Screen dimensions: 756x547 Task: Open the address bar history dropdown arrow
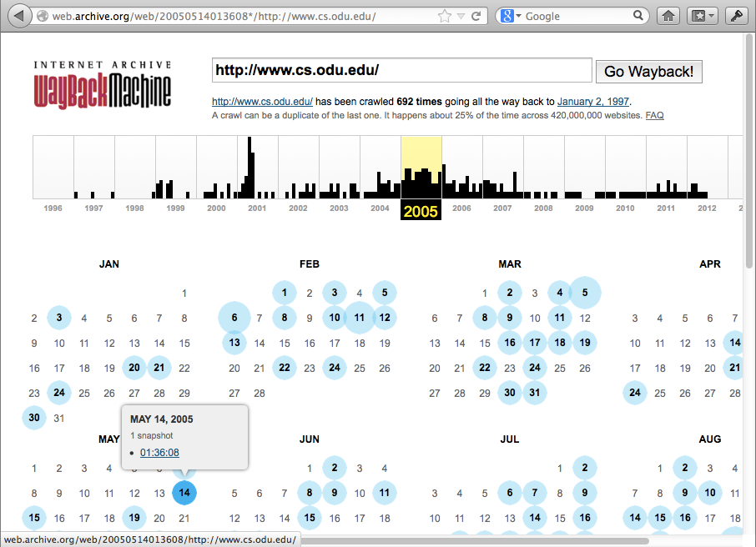tap(461, 17)
